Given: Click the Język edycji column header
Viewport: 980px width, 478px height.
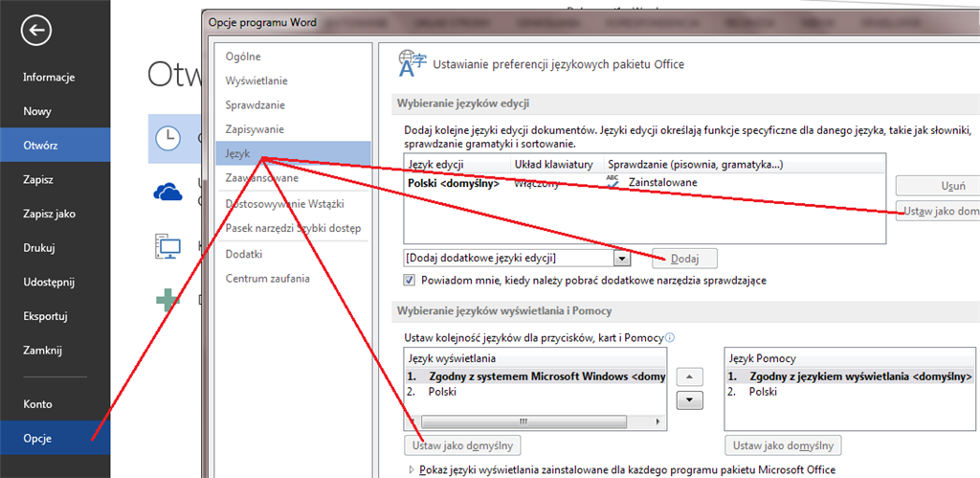Looking at the screenshot, I should click(x=457, y=165).
